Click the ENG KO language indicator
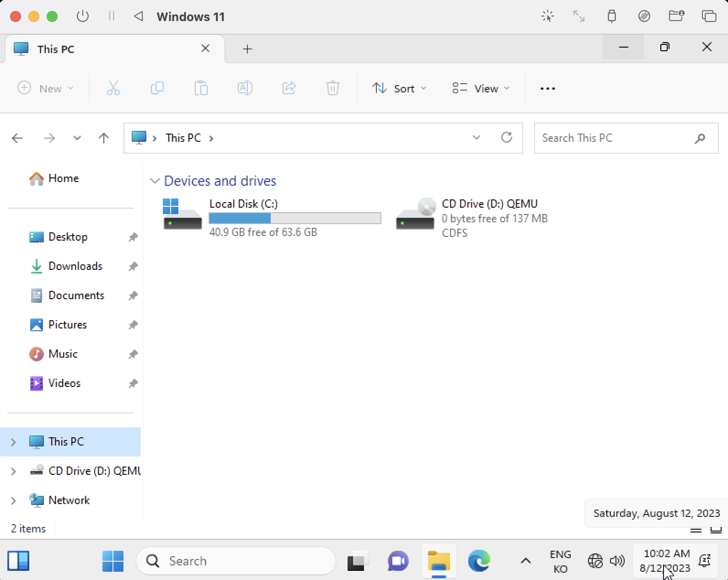 pyautogui.click(x=560, y=561)
